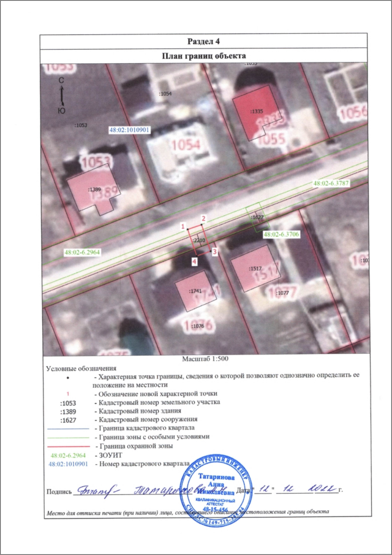Click blue quarter label 48:02:1010901 on the map
The height and width of the screenshot is (555, 392).
click(x=130, y=130)
